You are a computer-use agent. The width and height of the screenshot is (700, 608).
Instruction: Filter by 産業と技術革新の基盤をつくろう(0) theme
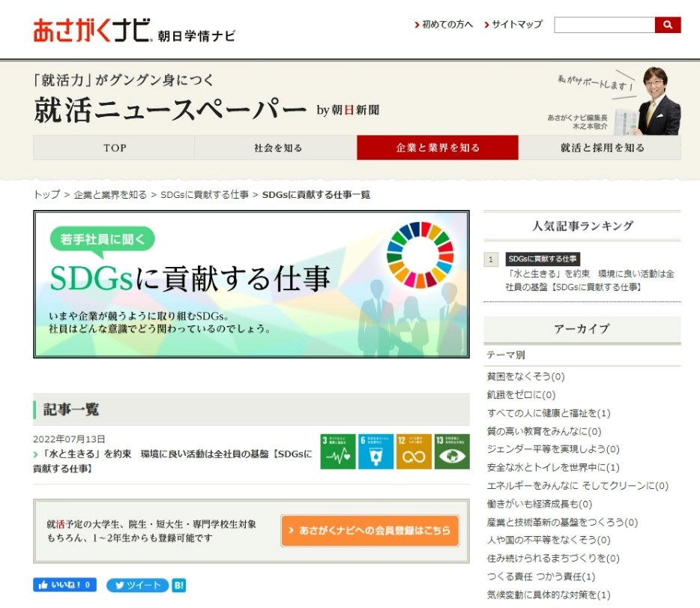(x=562, y=523)
